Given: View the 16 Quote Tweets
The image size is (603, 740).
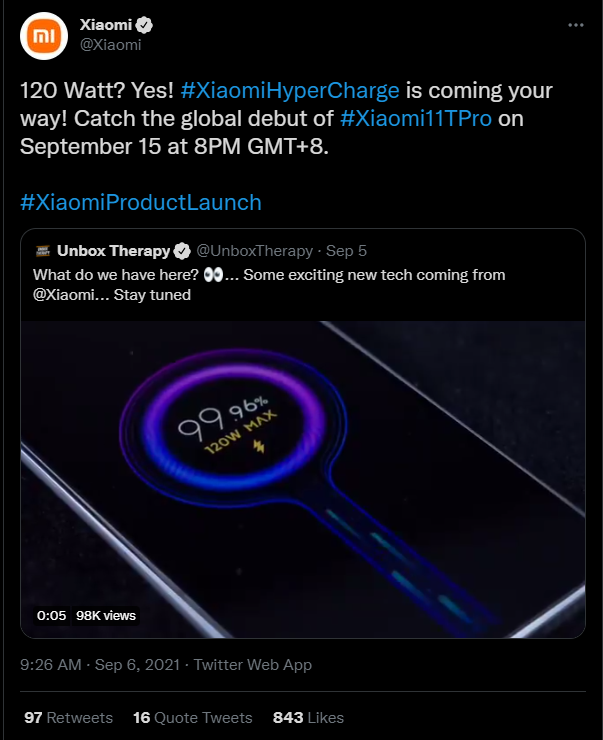Looking at the screenshot, I should (193, 717).
